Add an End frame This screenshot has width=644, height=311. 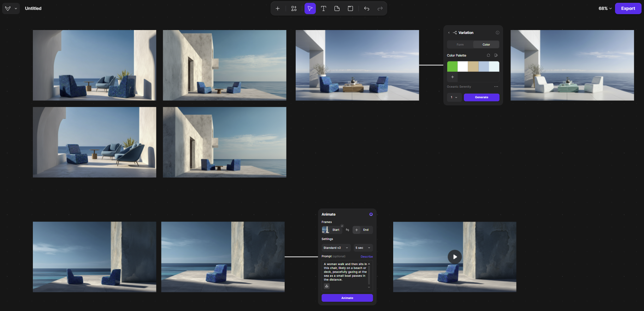pyautogui.click(x=362, y=230)
